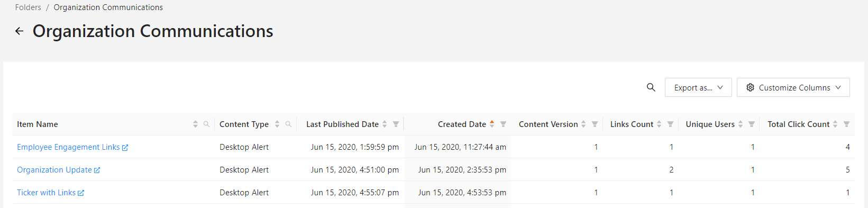Select 'Jun 15, 2020, 11:27:44 am' cell
Screen dimensions: 868x208
[460, 147]
